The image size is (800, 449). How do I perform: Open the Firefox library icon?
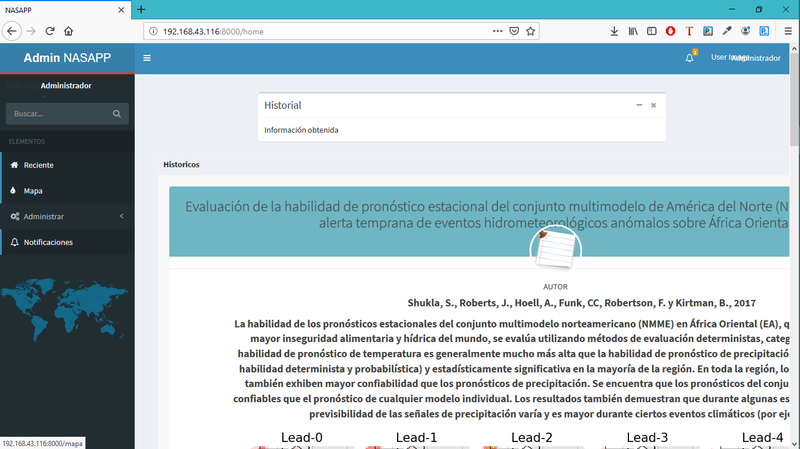pos(633,31)
